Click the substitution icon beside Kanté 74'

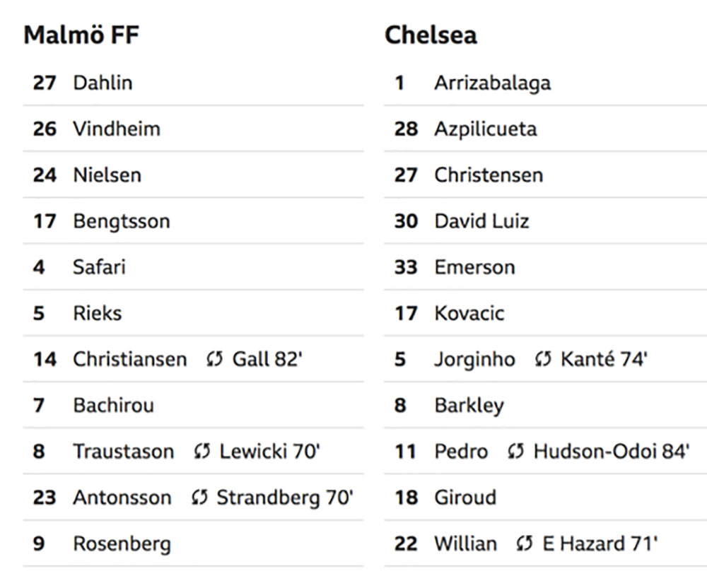pos(543,360)
